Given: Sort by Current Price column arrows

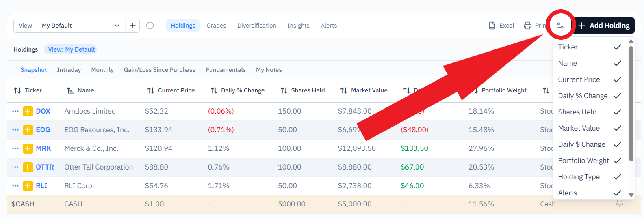Looking at the screenshot, I should pyautogui.click(x=151, y=90).
